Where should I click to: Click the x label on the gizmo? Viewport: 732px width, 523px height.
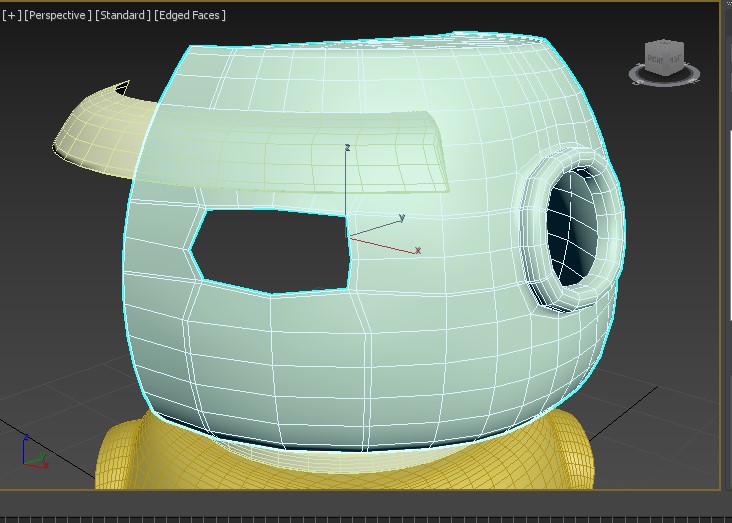point(417,250)
